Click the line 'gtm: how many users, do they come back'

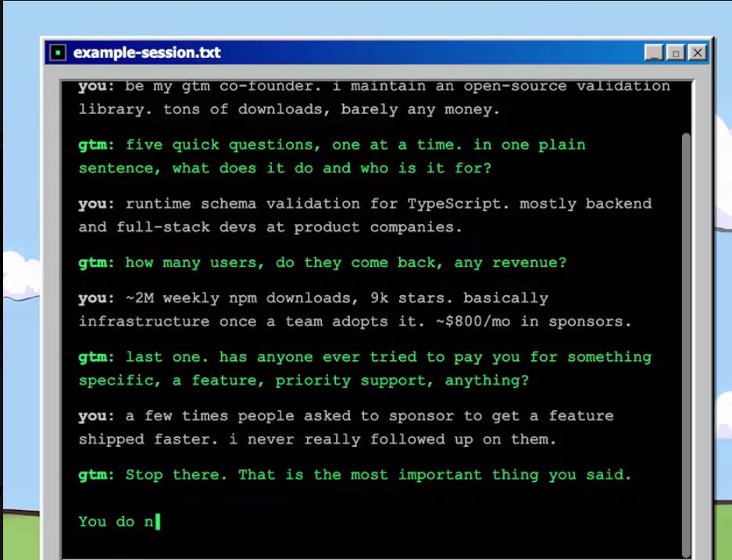tap(323, 262)
